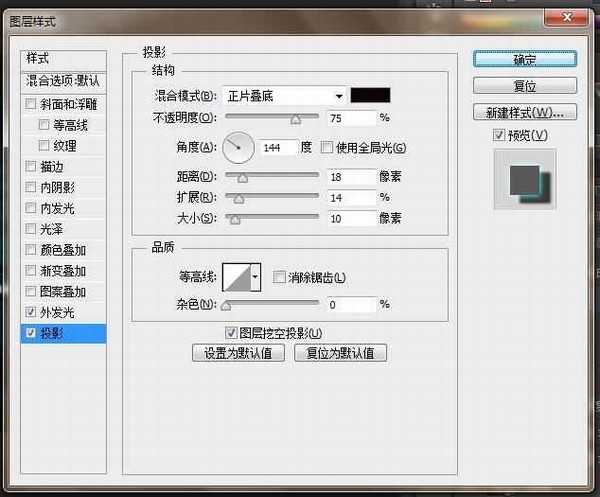Open 混合模式 正片叠底 dropdown
Screen dimensions: 600x497
pyautogui.click(x=284, y=96)
